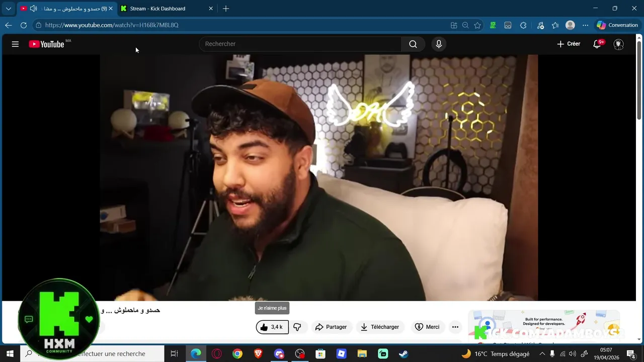Open the Windows Start menu
The width and height of the screenshot is (644, 362).
click(10, 354)
